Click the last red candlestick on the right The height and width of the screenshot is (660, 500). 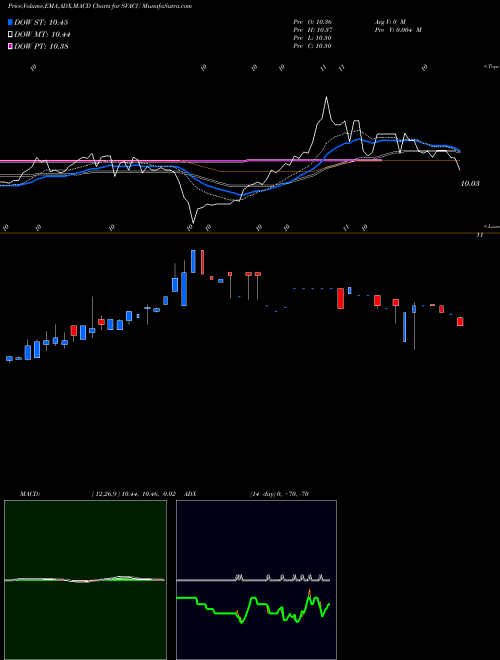[460, 322]
